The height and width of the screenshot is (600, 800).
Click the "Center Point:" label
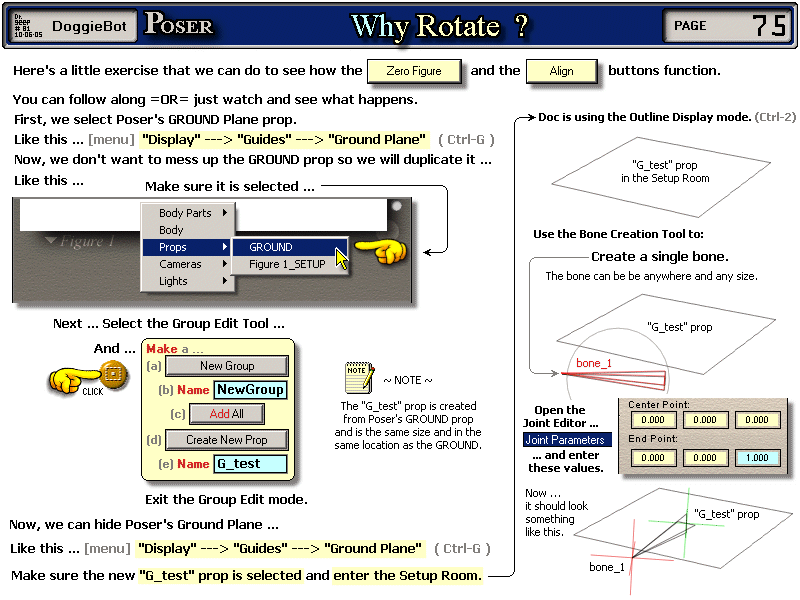click(x=659, y=405)
